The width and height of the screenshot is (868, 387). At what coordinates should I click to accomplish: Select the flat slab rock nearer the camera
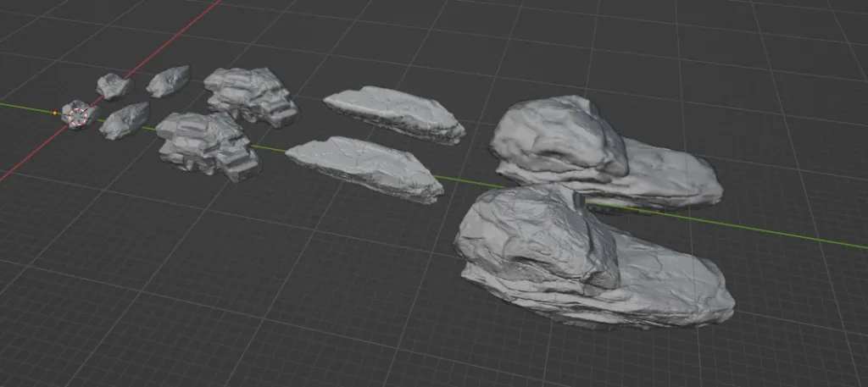[x=365, y=169]
